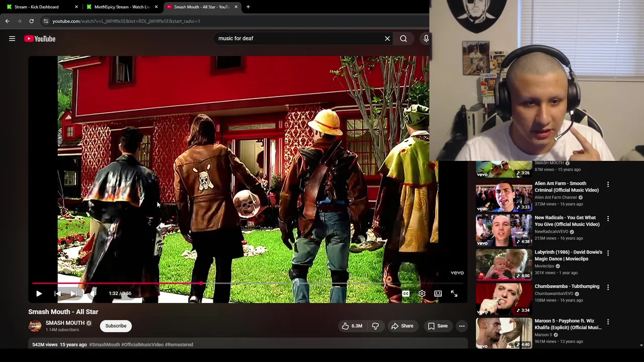Open the YouTube hamburger guide menu
The image size is (644, 362).
coord(12,39)
